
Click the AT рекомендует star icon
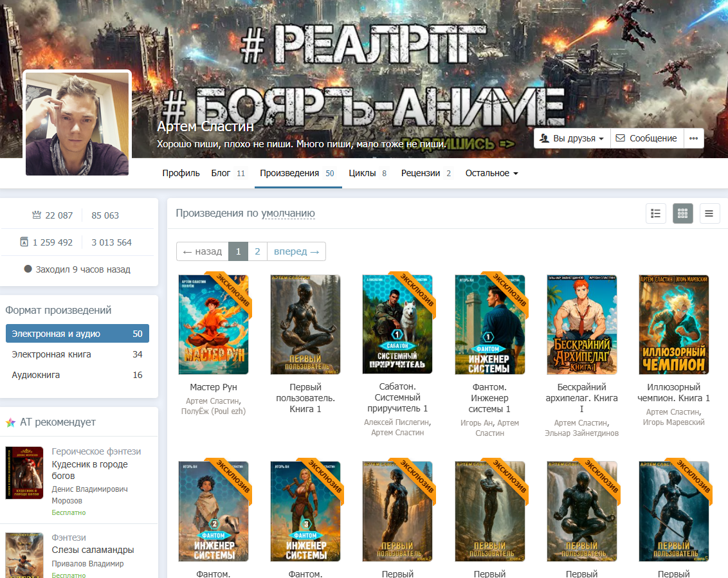point(10,422)
